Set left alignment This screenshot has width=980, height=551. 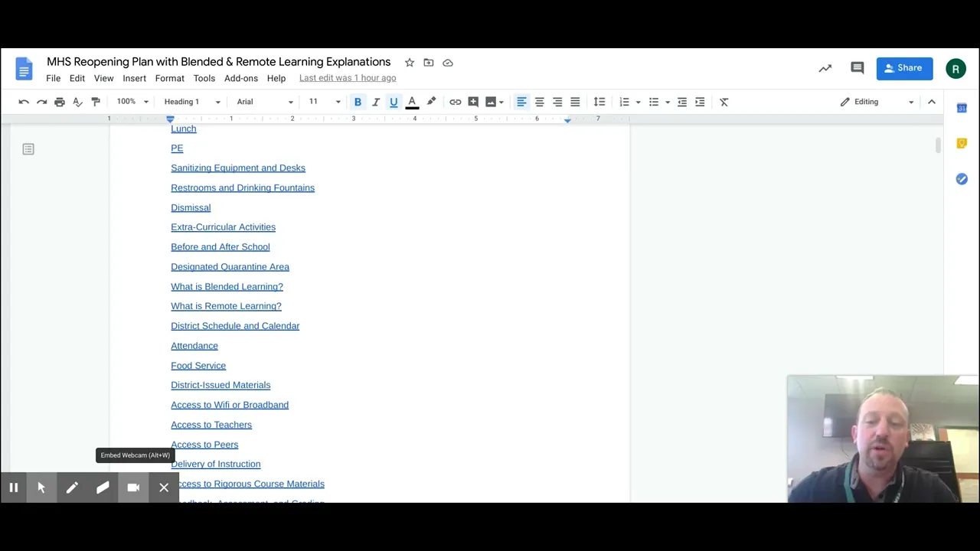521,102
